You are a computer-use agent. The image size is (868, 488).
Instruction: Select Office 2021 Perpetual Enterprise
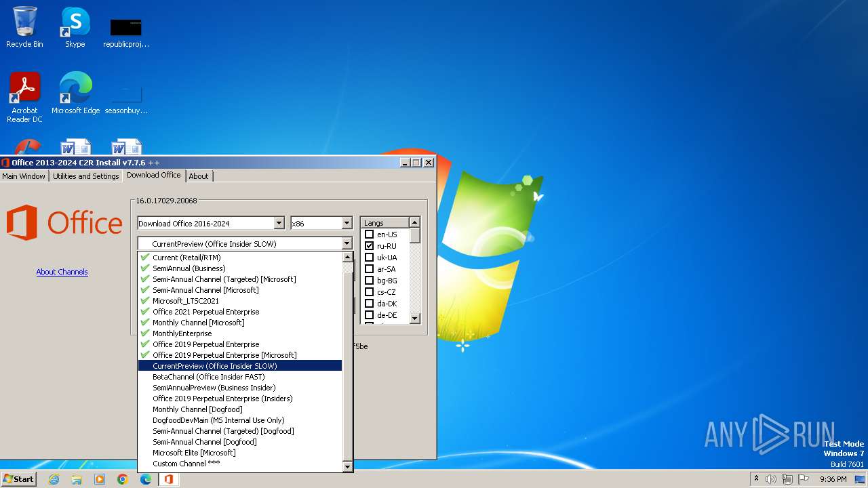tap(240, 312)
